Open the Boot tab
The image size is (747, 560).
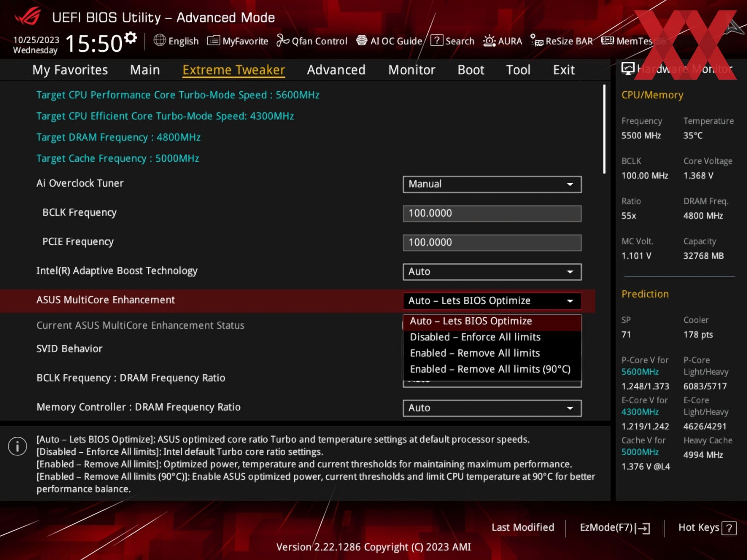pyautogui.click(x=471, y=70)
